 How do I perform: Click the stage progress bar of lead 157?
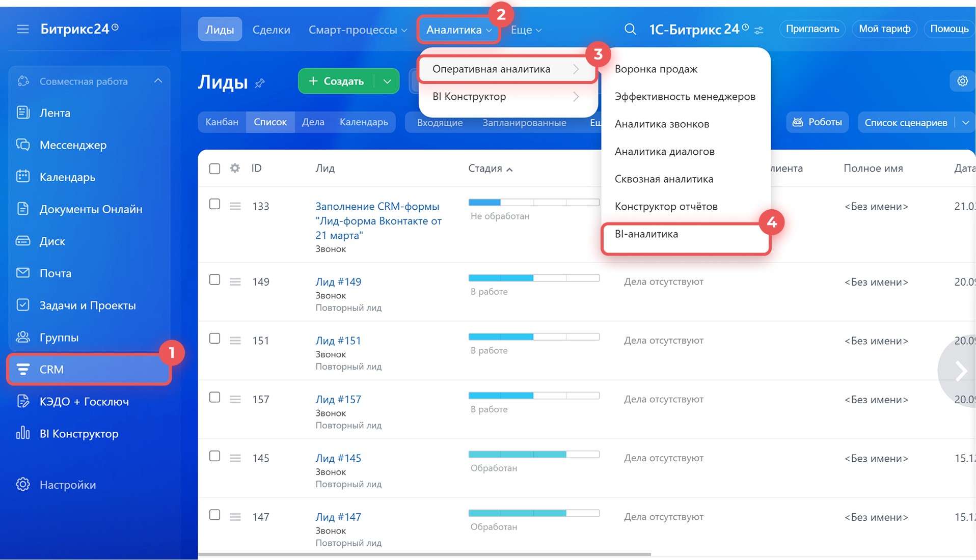(x=533, y=396)
